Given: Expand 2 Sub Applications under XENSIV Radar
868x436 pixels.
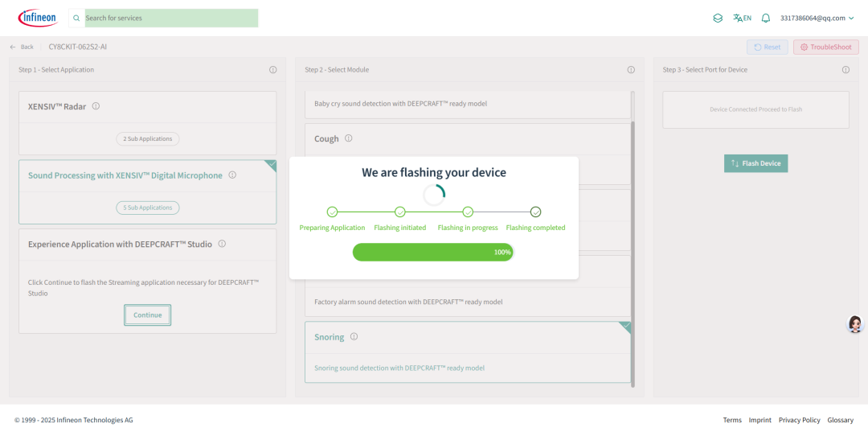Looking at the screenshot, I should (148, 138).
